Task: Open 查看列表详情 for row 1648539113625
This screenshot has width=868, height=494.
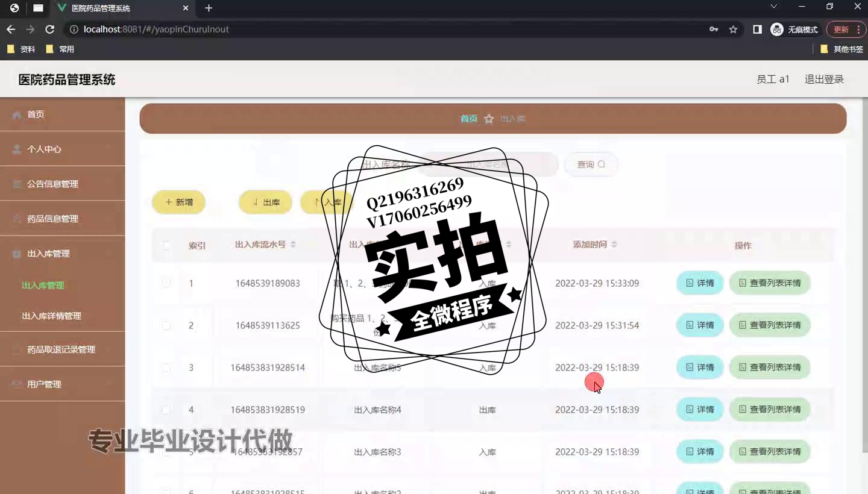Action: tap(770, 325)
